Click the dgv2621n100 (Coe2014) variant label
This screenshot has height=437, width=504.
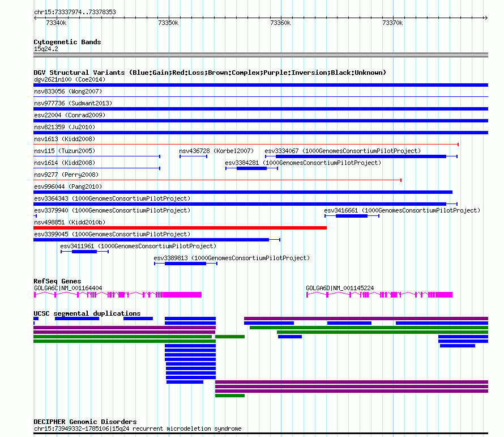click(x=70, y=79)
